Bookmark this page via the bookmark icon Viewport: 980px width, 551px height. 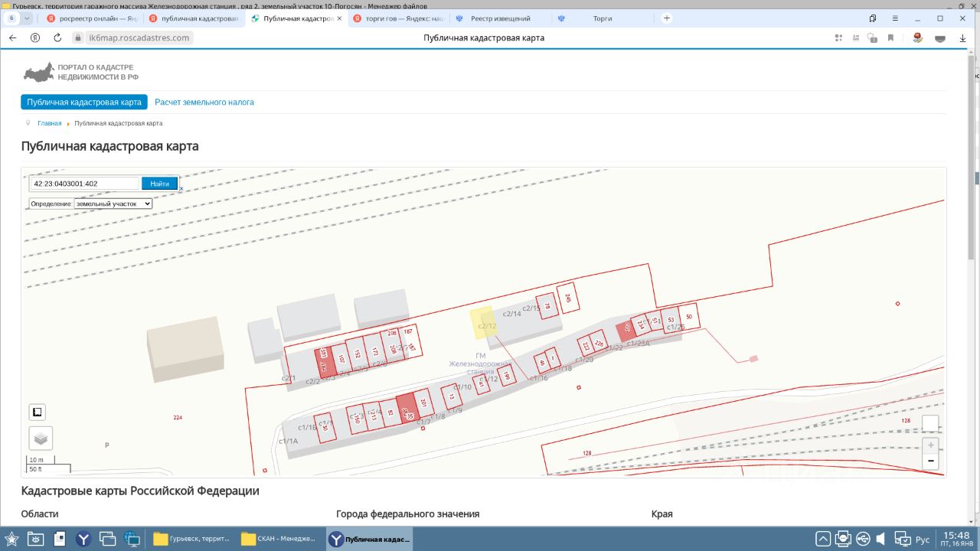click(x=890, y=37)
